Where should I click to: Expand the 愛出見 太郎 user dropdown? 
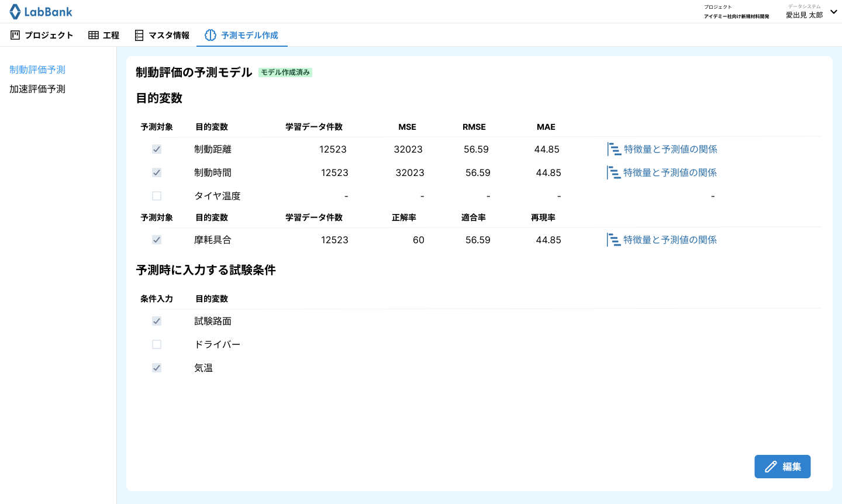click(834, 12)
